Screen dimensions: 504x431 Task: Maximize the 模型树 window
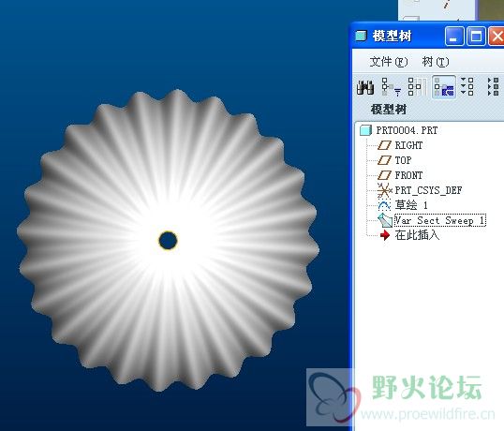pyautogui.click(x=476, y=36)
